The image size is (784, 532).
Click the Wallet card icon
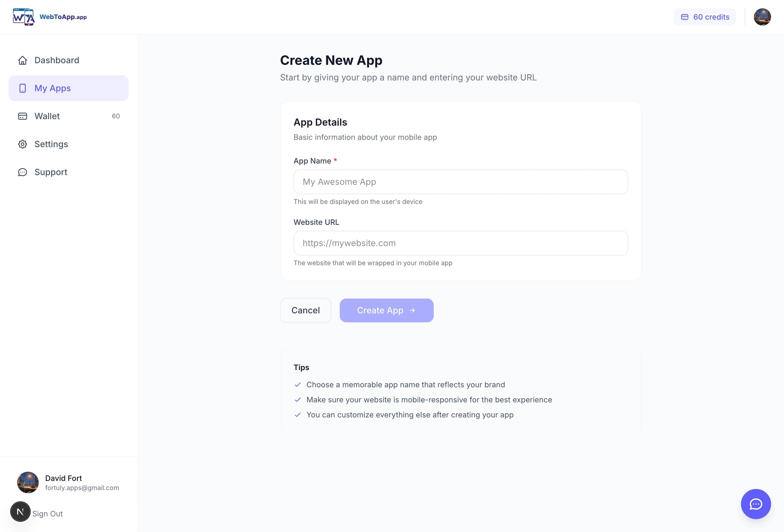point(22,116)
